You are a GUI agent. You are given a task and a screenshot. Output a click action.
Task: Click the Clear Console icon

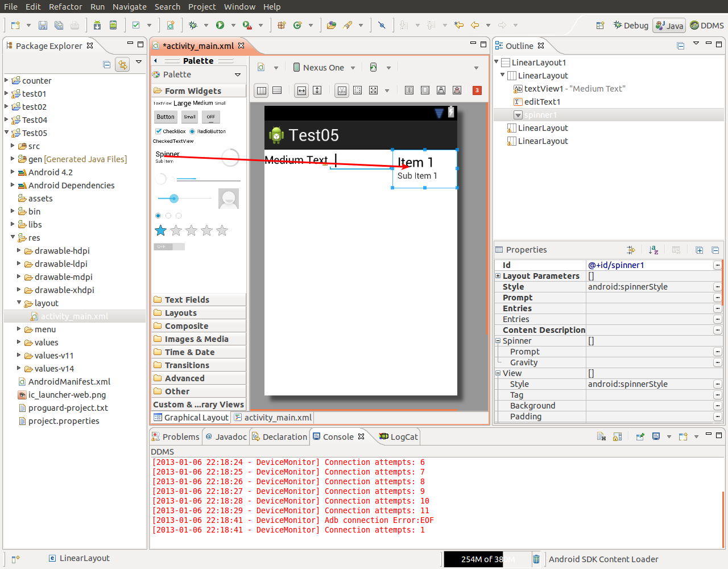601,436
